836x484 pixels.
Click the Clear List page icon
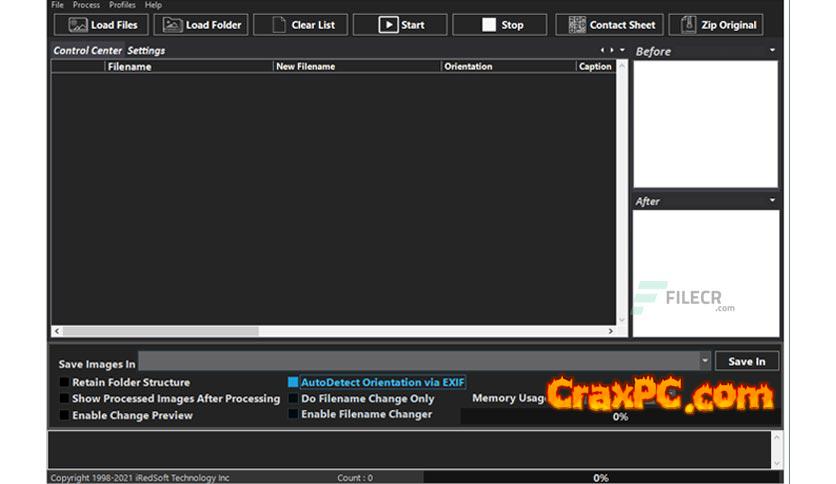[x=278, y=25]
